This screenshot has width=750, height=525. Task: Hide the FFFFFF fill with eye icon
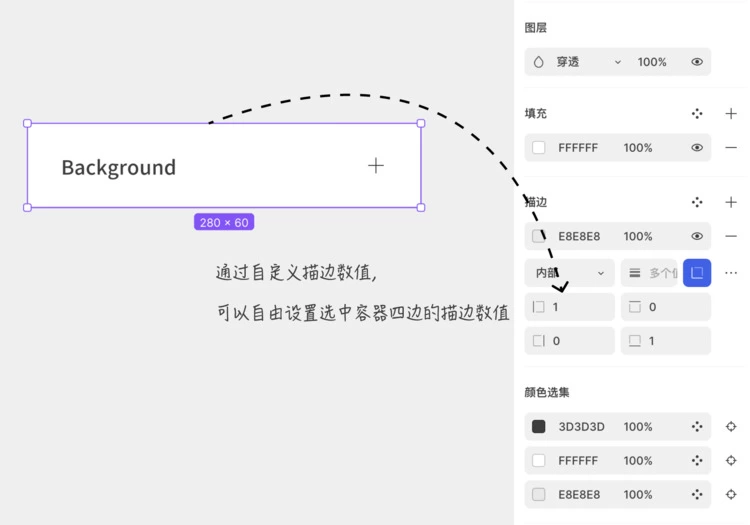coord(697,148)
